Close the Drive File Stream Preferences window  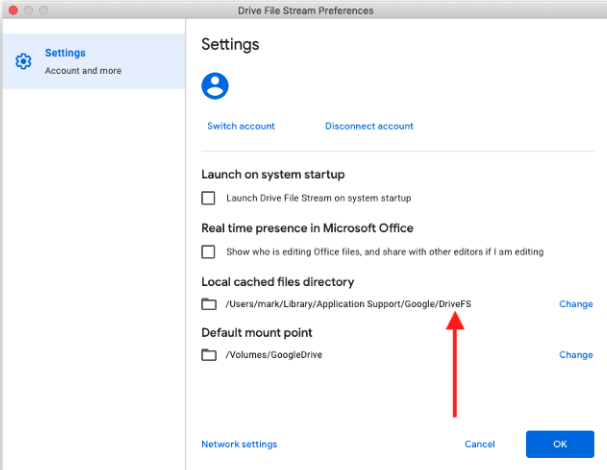[x=13, y=10]
